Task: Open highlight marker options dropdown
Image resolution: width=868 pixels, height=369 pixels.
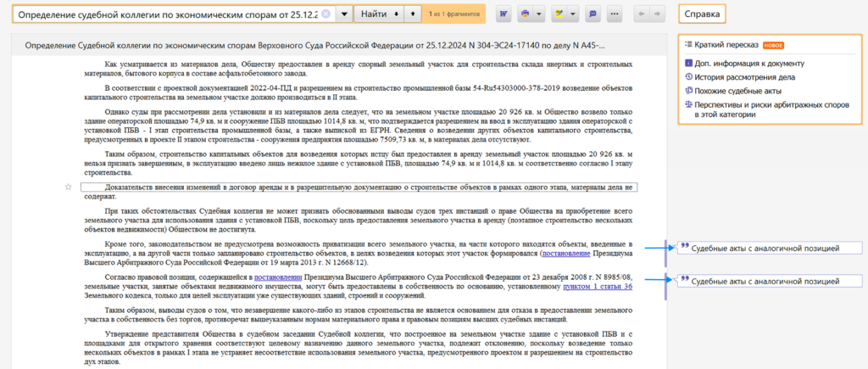Action: pos(573,14)
